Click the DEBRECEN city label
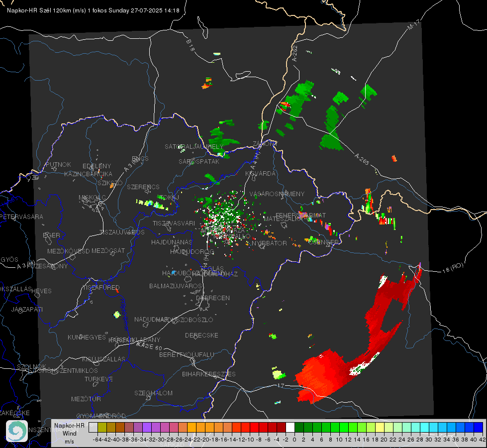The height and width of the screenshot is (448, 487). click(213, 298)
